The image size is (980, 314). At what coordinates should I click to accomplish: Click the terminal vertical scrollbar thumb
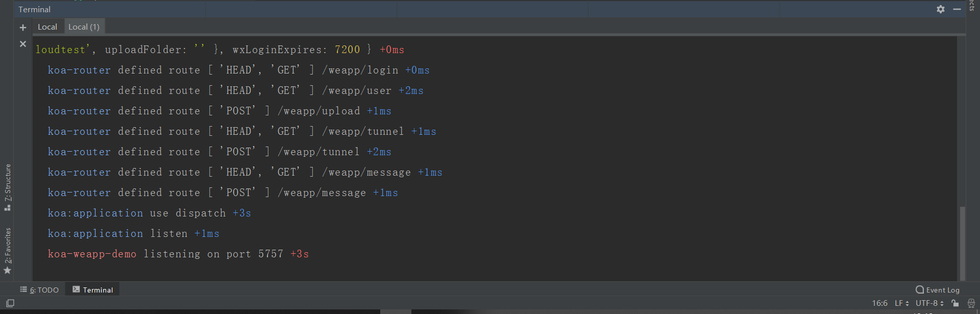pyautogui.click(x=962, y=243)
